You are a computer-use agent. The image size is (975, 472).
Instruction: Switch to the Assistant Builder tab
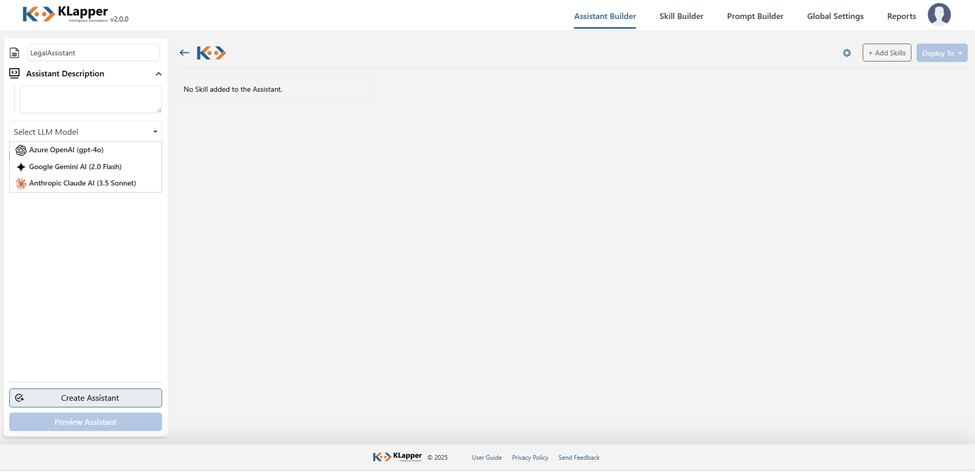point(605,16)
